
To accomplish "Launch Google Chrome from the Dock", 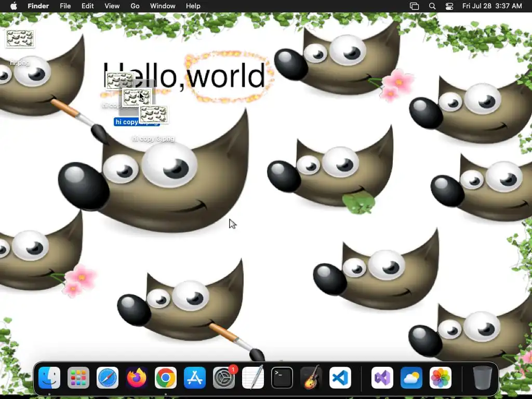I will [x=166, y=378].
